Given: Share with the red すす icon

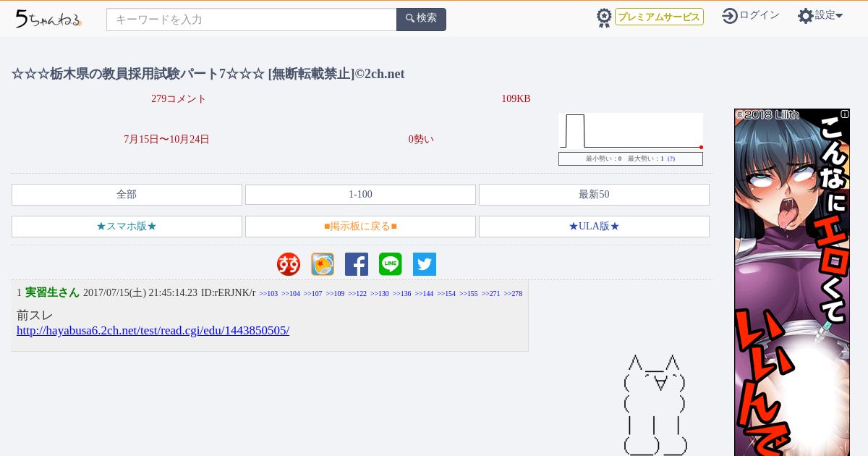Looking at the screenshot, I should pyautogui.click(x=289, y=264).
